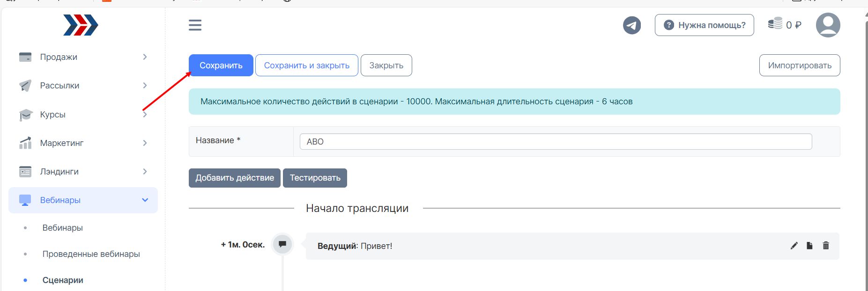
Task: Click the hamburger menu icon
Action: 195,25
